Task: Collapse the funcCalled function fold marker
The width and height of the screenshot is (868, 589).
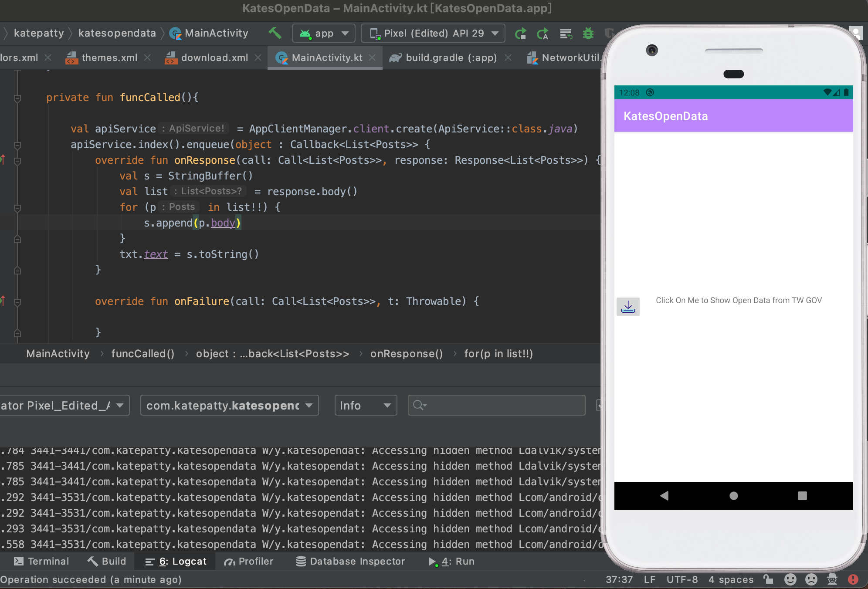Action: point(17,98)
